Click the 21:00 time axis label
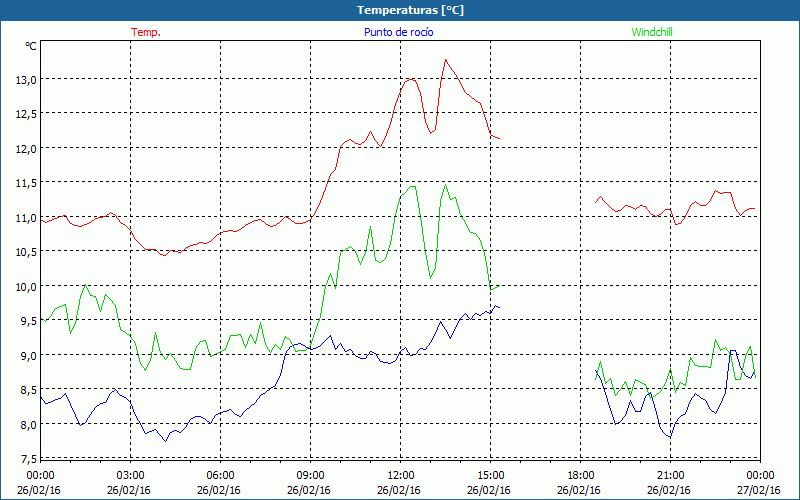This screenshot has width=800, height=500. pos(670,476)
